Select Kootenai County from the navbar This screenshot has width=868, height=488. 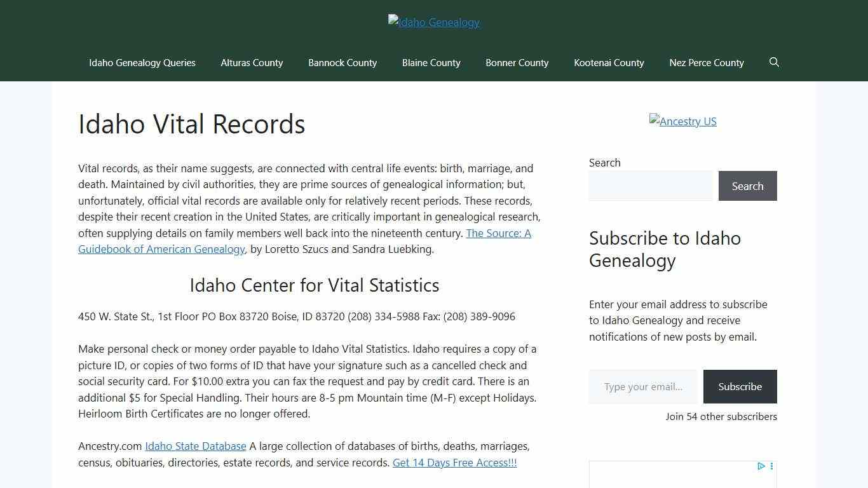click(609, 62)
